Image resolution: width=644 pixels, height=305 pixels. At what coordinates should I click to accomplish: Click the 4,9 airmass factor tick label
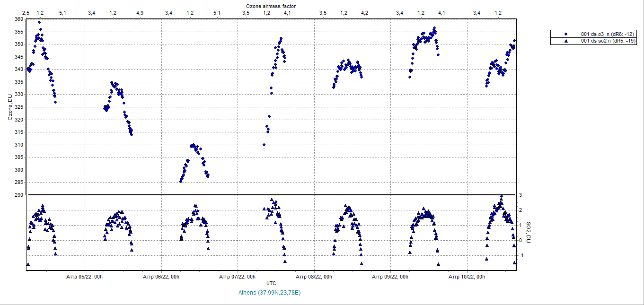(x=140, y=13)
